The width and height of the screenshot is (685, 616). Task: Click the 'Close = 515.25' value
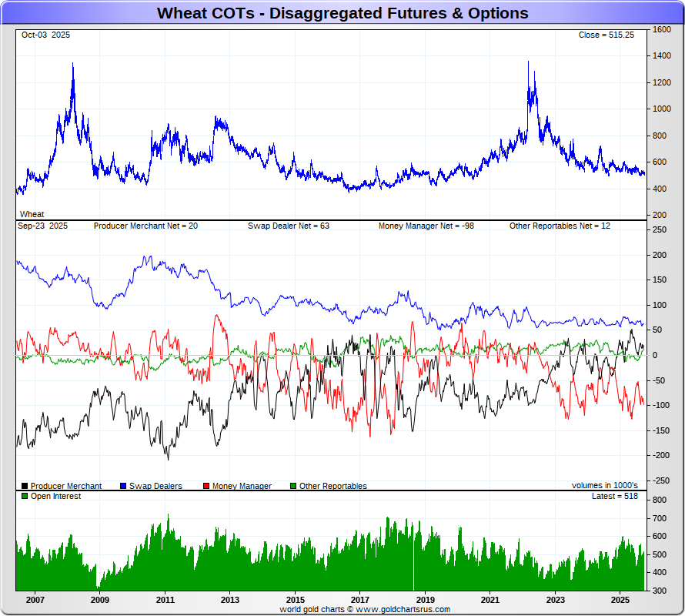(606, 35)
